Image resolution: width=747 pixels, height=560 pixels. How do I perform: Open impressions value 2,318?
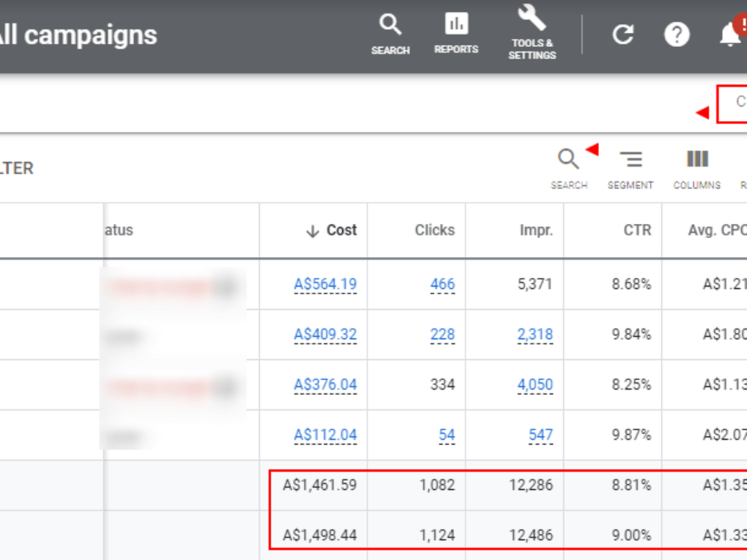tap(535, 335)
